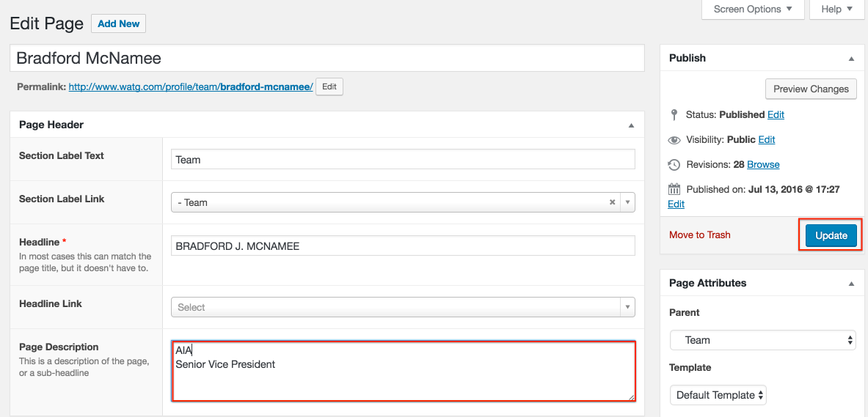
Task: Click the Update button
Action: tap(831, 235)
